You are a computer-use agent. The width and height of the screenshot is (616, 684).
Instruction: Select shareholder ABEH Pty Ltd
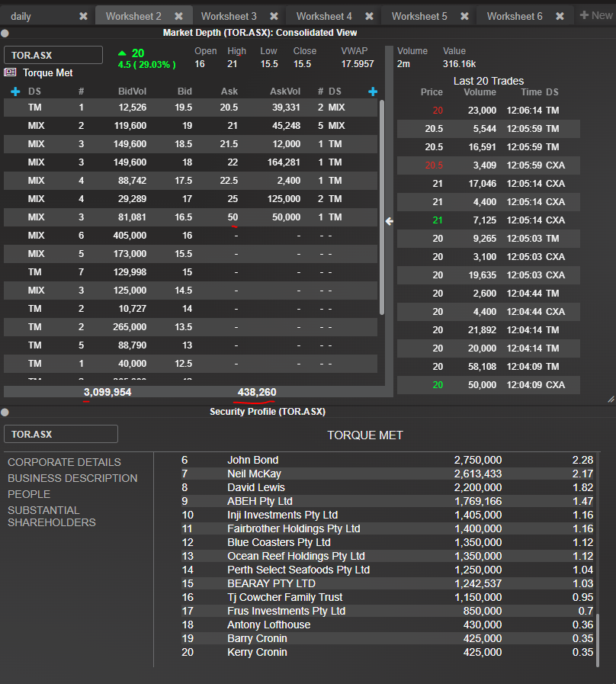pos(387,501)
